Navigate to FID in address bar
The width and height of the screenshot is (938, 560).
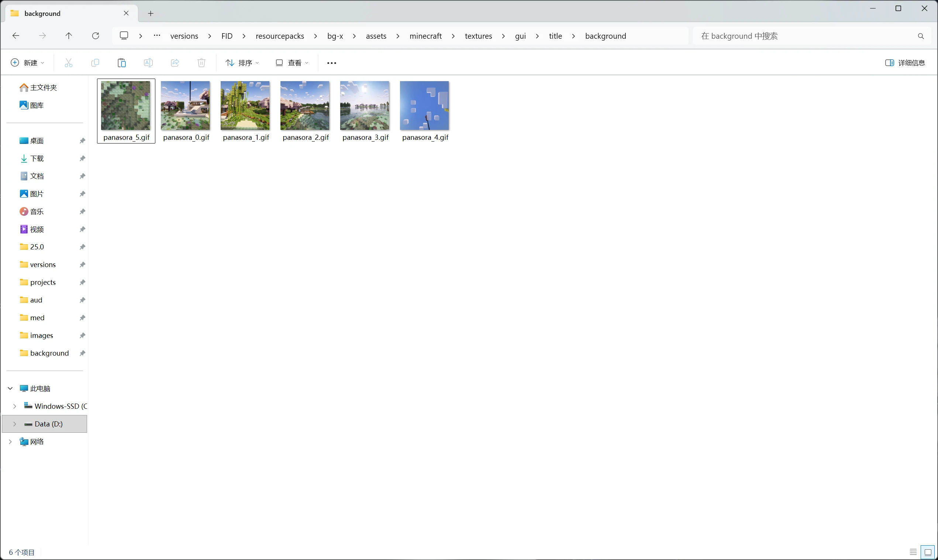[x=227, y=36]
